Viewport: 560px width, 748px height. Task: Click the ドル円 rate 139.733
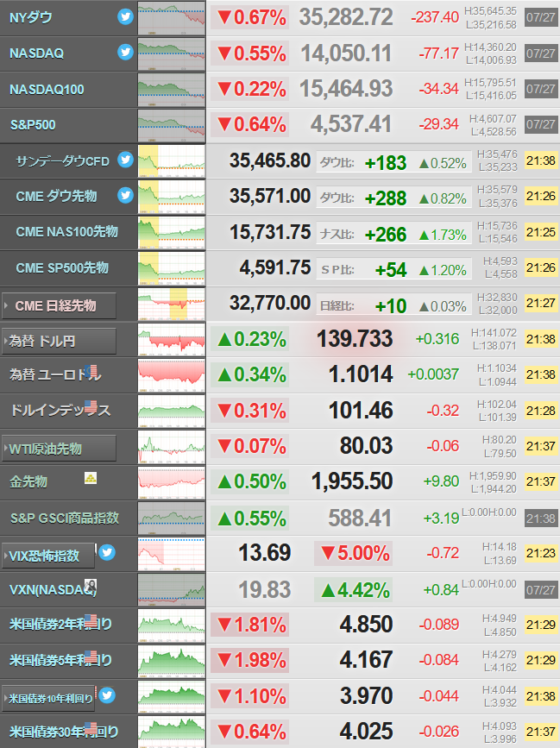[355, 339]
